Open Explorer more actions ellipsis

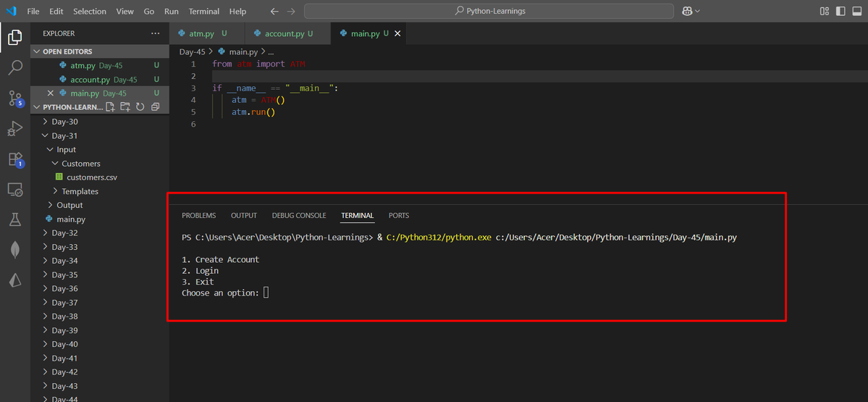155,33
